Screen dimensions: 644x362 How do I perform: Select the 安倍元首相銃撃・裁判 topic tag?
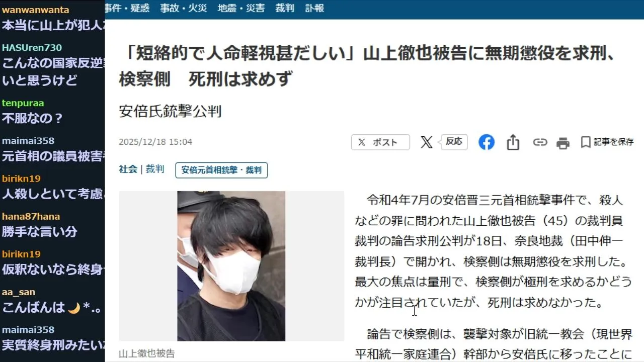pyautogui.click(x=221, y=170)
